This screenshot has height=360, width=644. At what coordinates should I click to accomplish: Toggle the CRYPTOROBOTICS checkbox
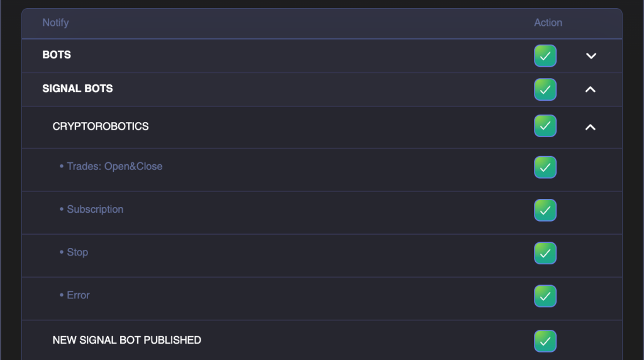pos(545,126)
